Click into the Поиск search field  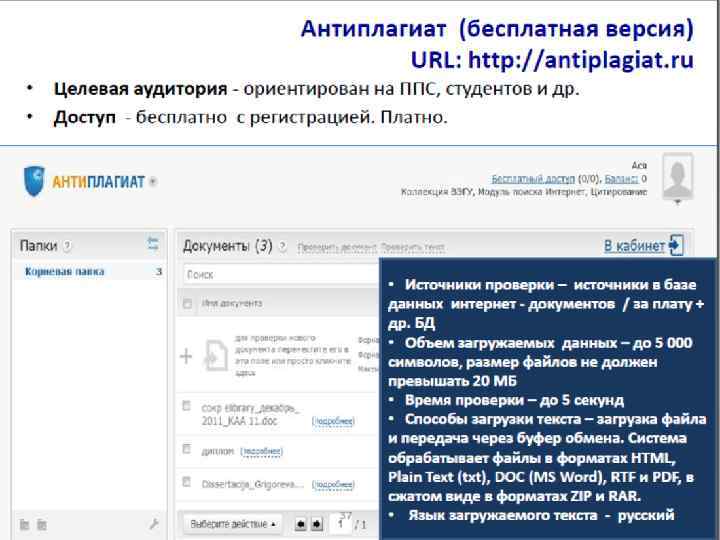pos(281,275)
